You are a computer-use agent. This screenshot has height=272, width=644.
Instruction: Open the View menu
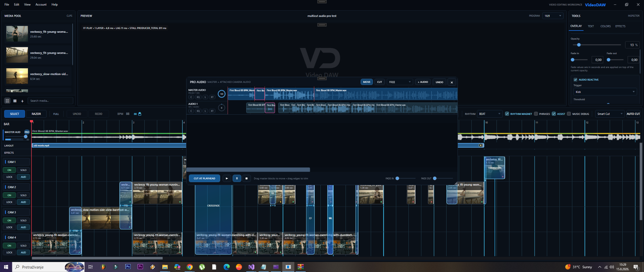(x=27, y=4)
